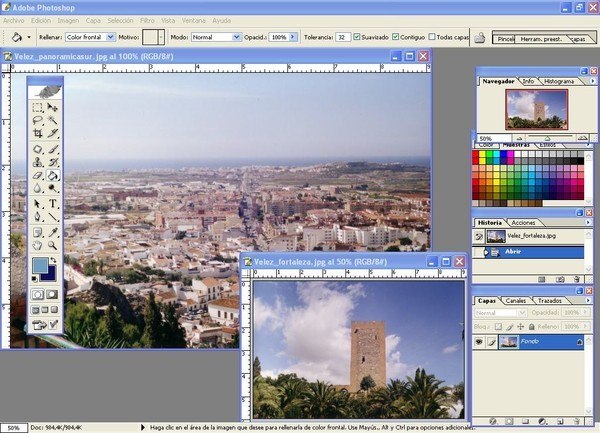Open the Rellenar dropdown showing Color frontal
This screenshot has width=600, height=433.
[x=108, y=37]
